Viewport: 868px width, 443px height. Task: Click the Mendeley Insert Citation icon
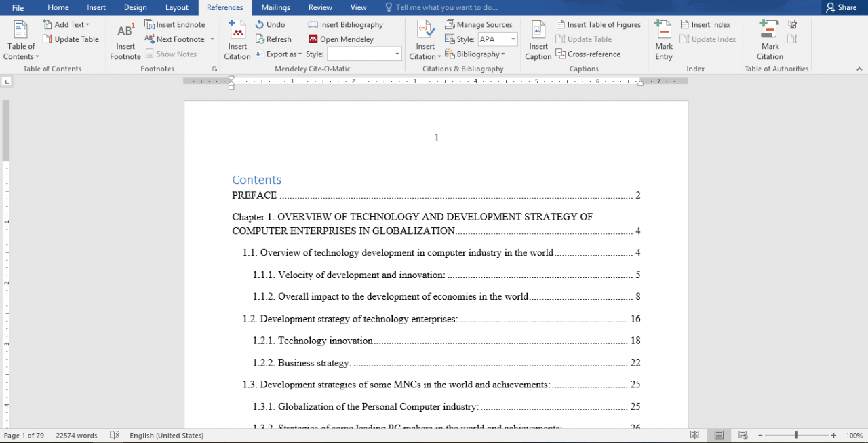pos(237,31)
